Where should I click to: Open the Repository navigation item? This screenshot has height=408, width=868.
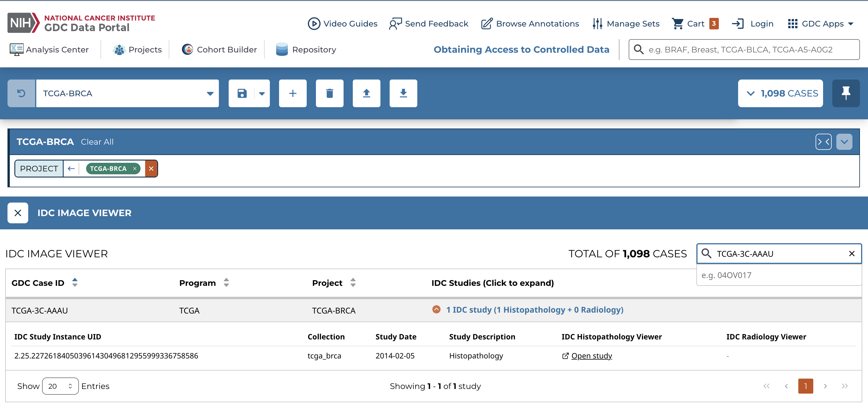click(306, 50)
